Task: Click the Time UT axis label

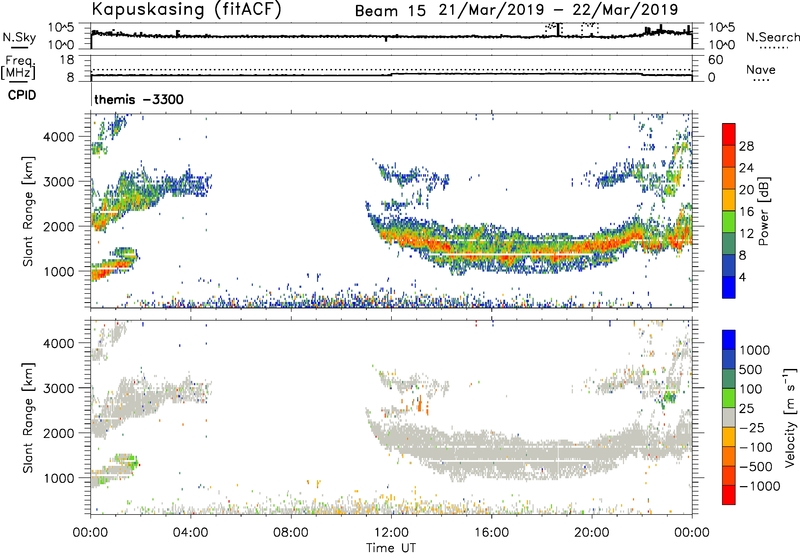Action: pyautogui.click(x=391, y=548)
